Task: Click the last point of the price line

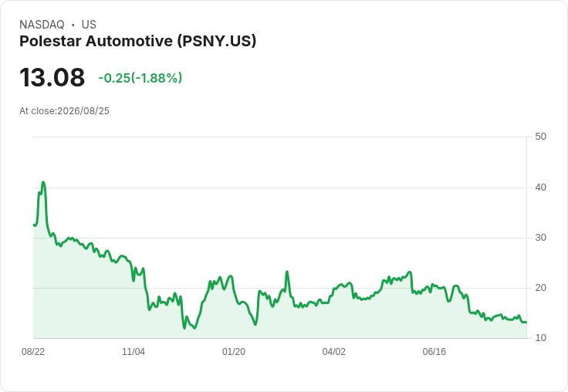Action: (x=526, y=322)
